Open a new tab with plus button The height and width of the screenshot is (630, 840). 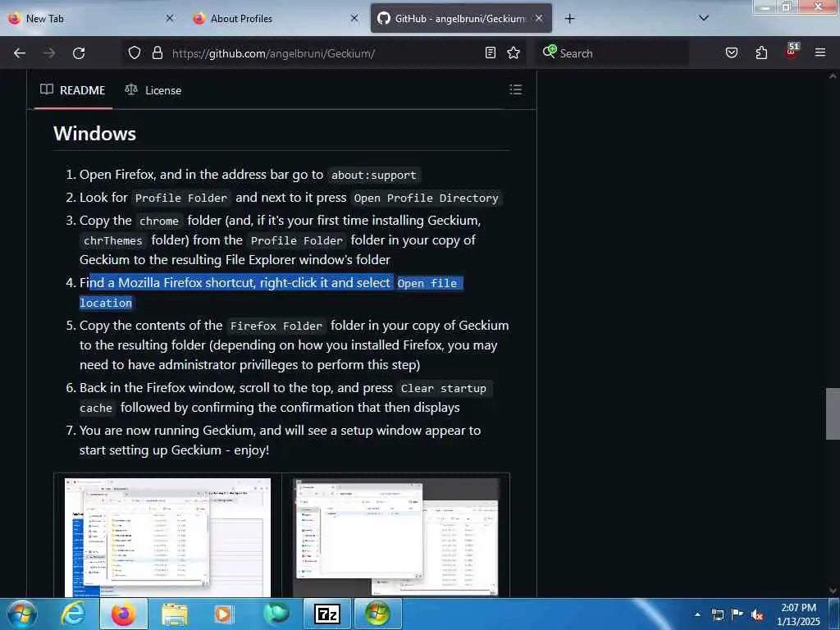click(x=569, y=19)
